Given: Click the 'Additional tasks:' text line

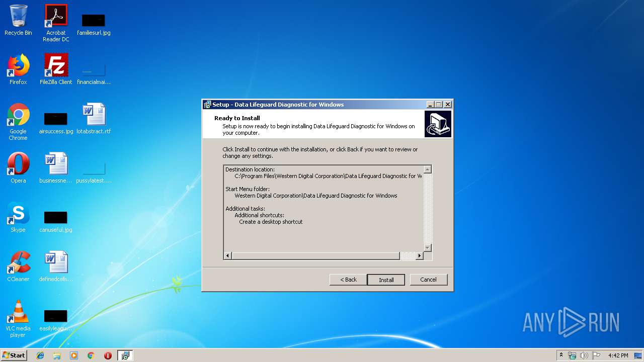Looking at the screenshot, I should (245, 209).
